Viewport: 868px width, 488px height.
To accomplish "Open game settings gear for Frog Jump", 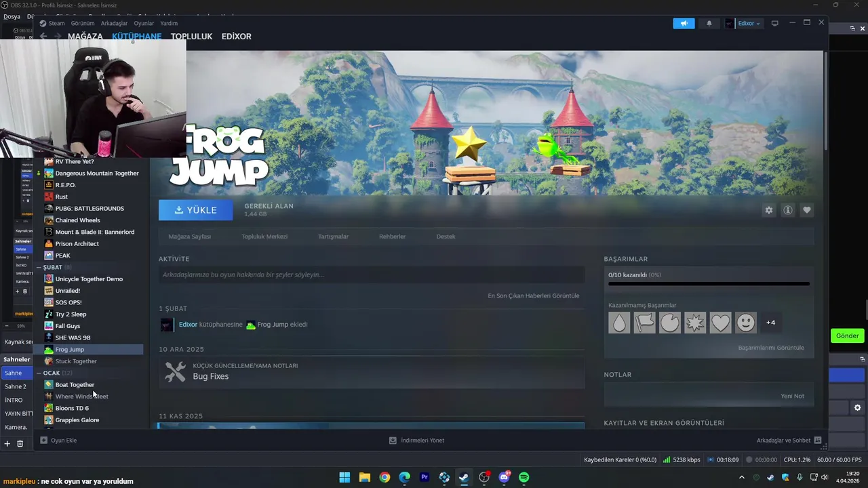I will (x=768, y=210).
